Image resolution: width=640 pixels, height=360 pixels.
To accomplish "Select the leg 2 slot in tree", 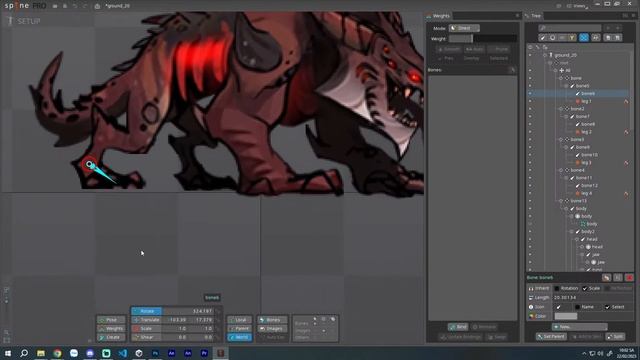I will tap(586, 132).
